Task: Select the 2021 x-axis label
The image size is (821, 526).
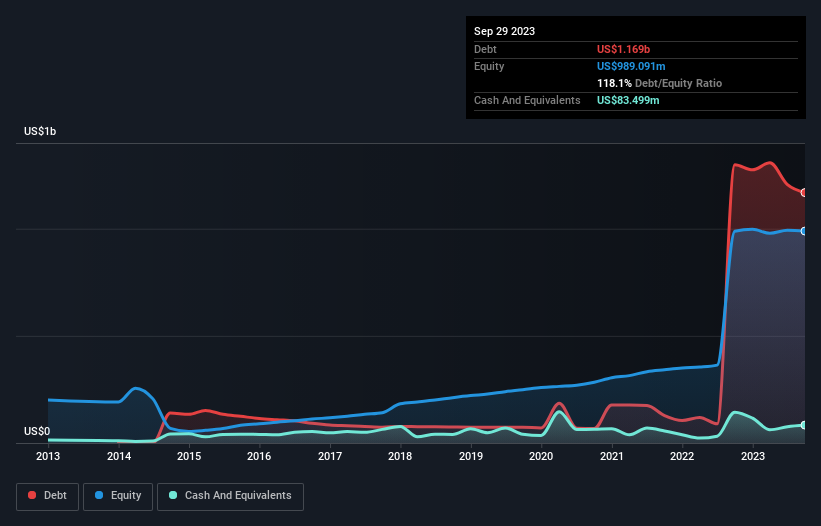Action: pos(612,456)
